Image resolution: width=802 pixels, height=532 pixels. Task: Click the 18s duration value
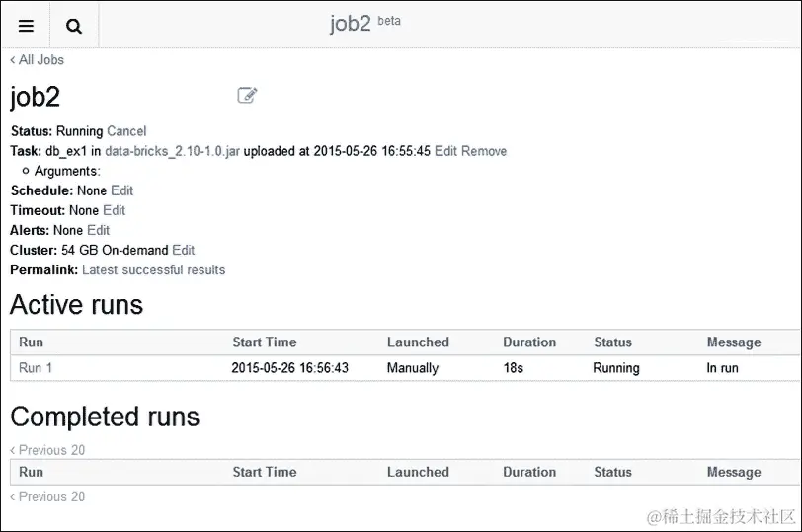coord(513,368)
